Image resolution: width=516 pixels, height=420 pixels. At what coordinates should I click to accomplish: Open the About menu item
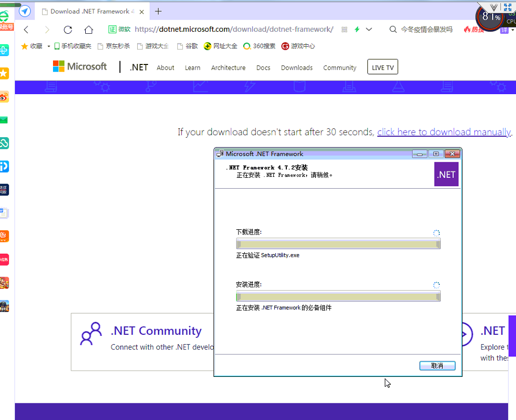(x=165, y=68)
